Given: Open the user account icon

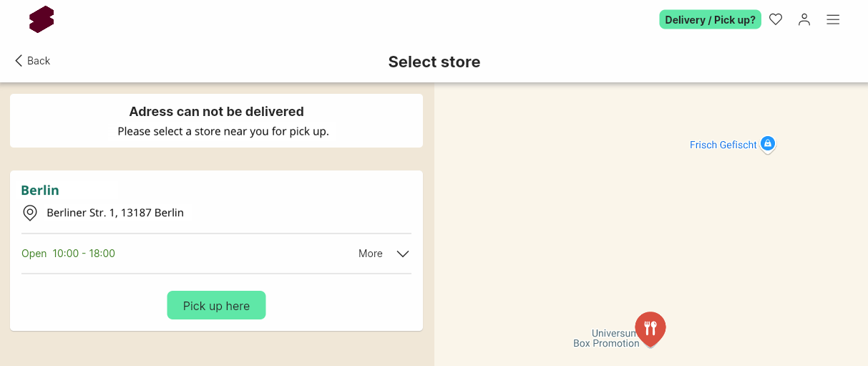Looking at the screenshot, I should tap(804, 20).
